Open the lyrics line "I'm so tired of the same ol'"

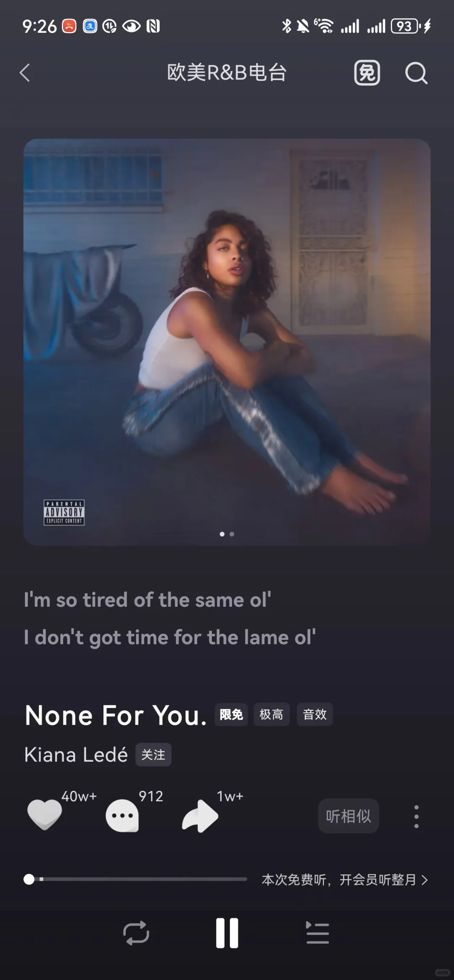point(147,600)
